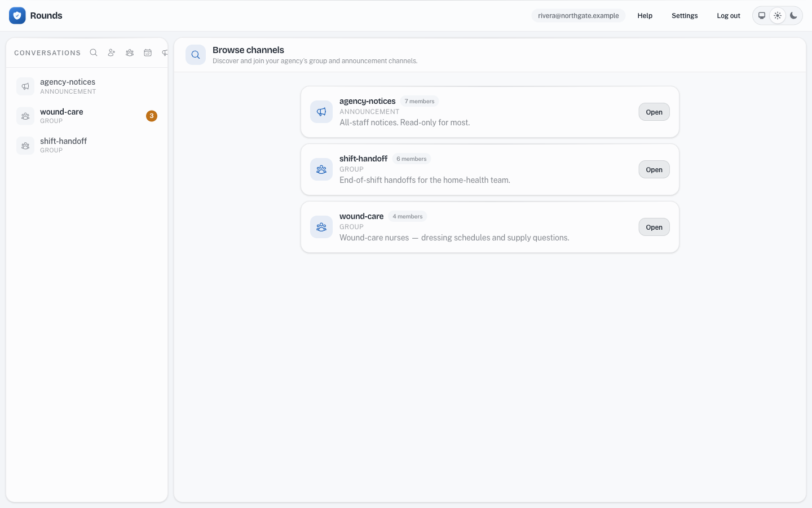
Task: Click the 6 members tag
Action: 412,159
